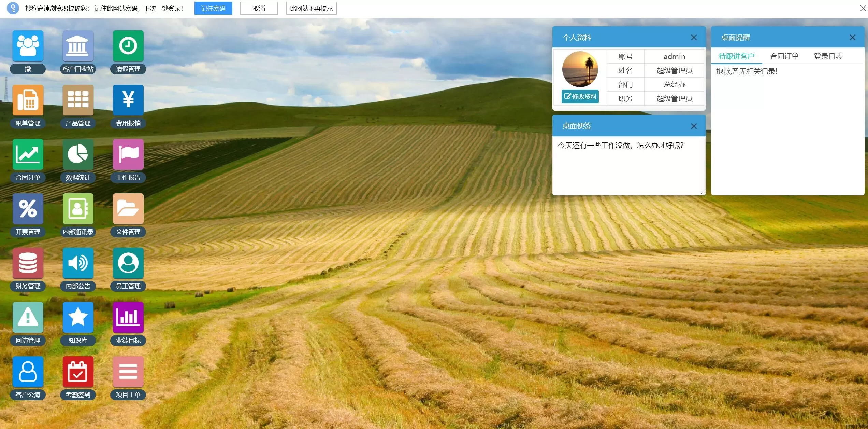Click the 修改资料 button
The width and height of the screenshot is (868, 429).
(x=580, y=97)
